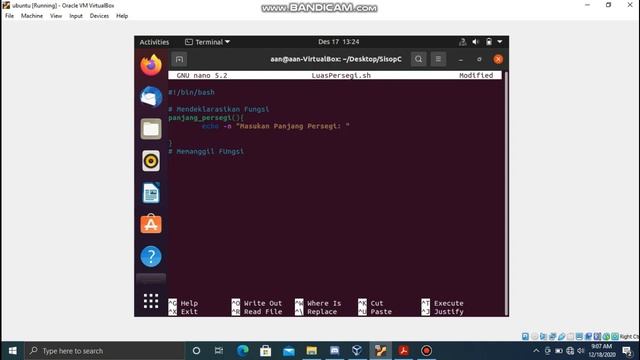The image size is (640, 360).
Task: Click the nano Replace shortcut label
Action: 322,312
